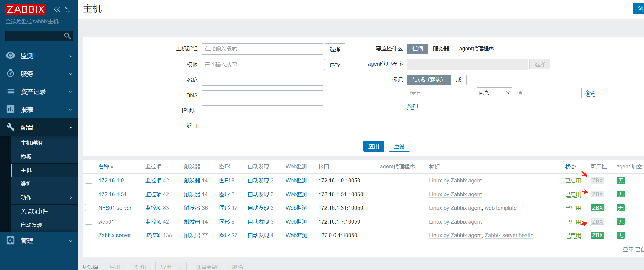
Task: Tick checkbox for host 172.16.1.9
Action: (89, 180)
